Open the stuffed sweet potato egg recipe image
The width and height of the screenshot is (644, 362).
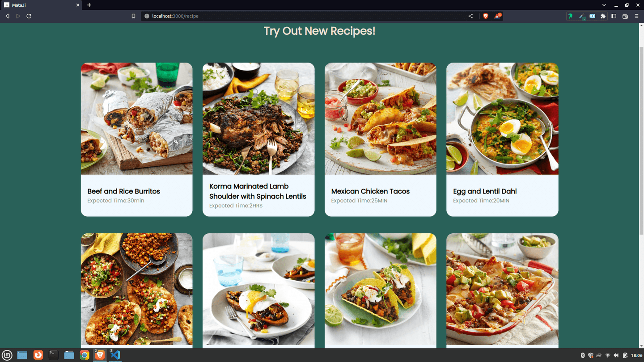tap(258, 289)
